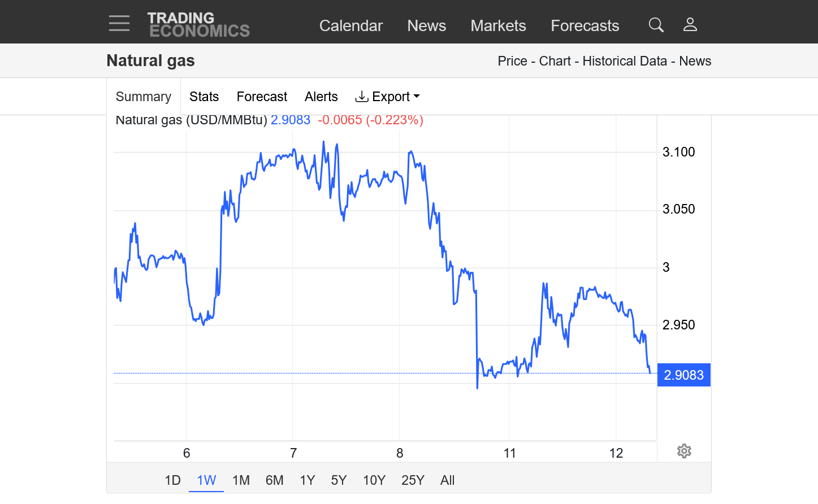This screenshot has width=818, height=504.
Task: Open Forecasts in the top navigation
Action: point(585,25)
